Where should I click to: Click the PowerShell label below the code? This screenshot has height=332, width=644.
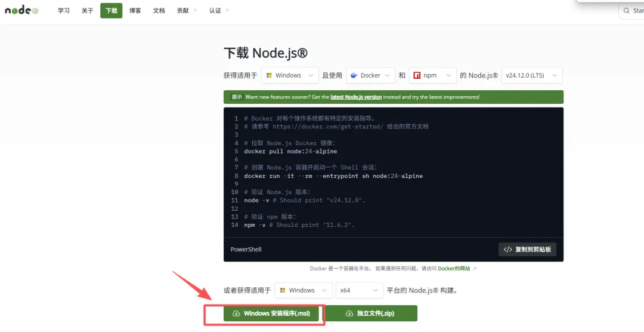(246, 250)
